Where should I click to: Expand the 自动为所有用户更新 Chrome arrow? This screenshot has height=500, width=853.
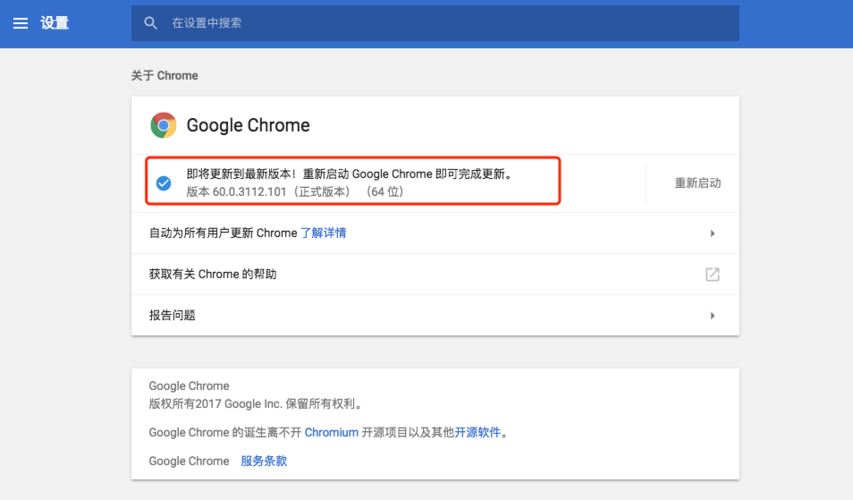point(712,233)
